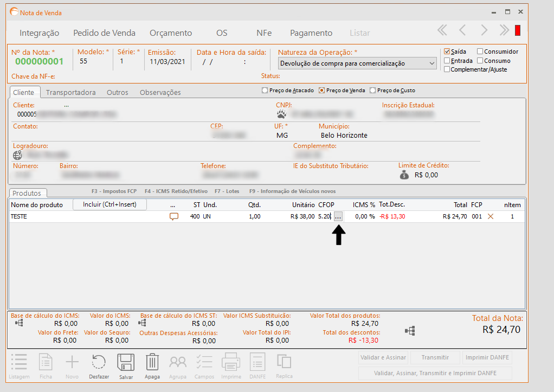Click the CFOP field showing 5.20
Screen dimensions: 554x392
click(x=325, y=216)
